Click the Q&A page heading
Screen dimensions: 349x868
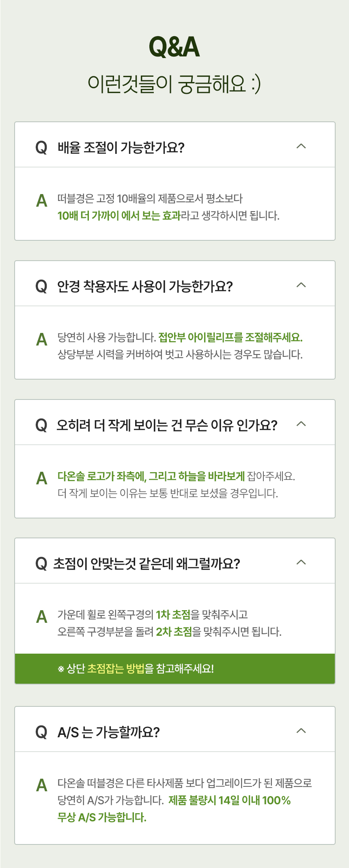pos(174,47)
